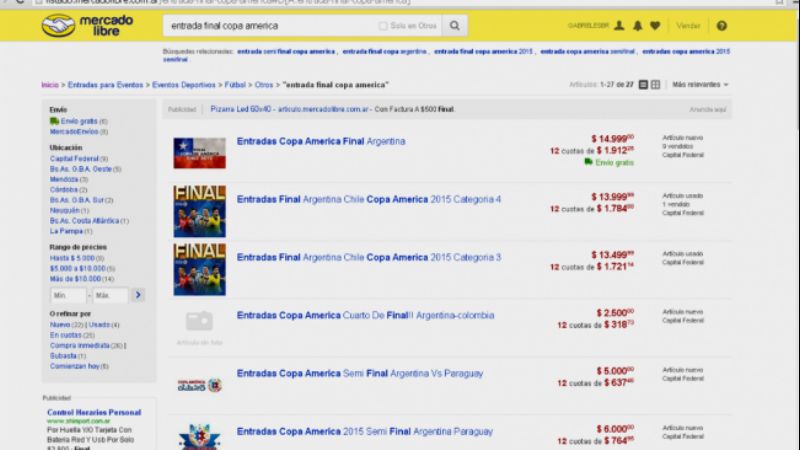The width and height of the screenshot is (800, 450).
Task: Open the 'Más relevantes' sort dropdown
Action: click(700, 85)
